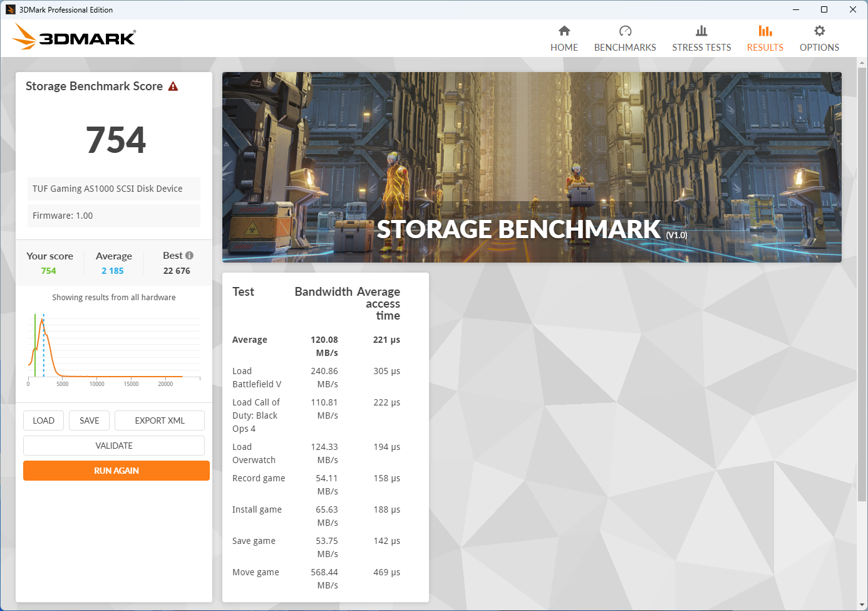Click the Firmware: 1.00 field
Image resolution: width=868 pixels, height=611 pixels.
tap(114, 216)
